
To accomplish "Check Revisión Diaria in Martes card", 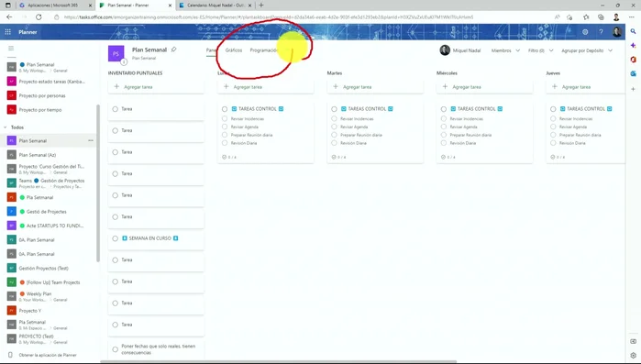I will tap(334, 143).
